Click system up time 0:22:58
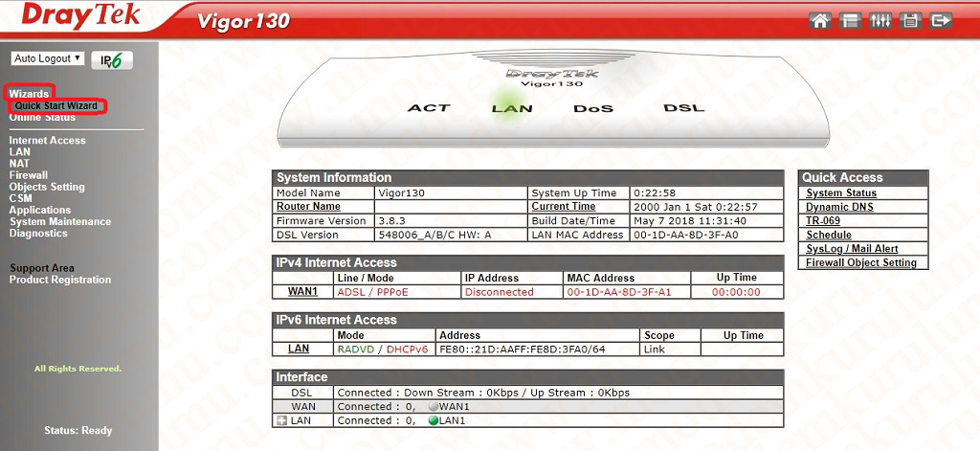Image resolution: width=980 pixels, height=451 pixels. pos(655,193)
